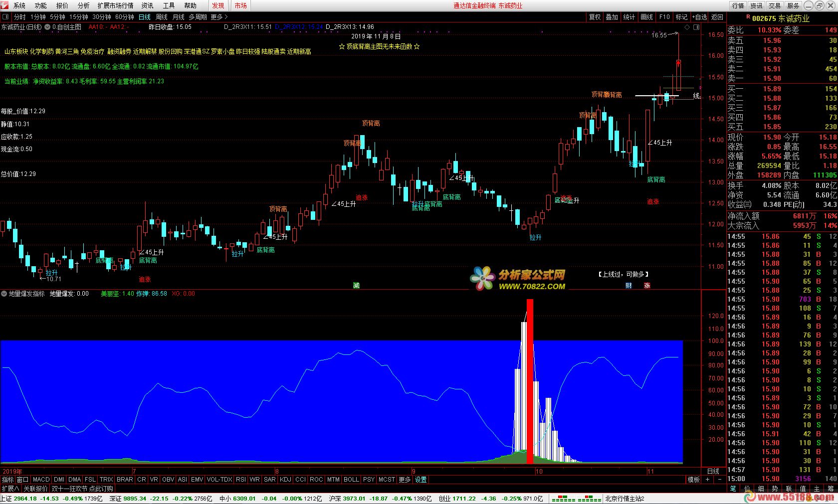Click the red peak bar in indicator chart

(x=530, y=381)
